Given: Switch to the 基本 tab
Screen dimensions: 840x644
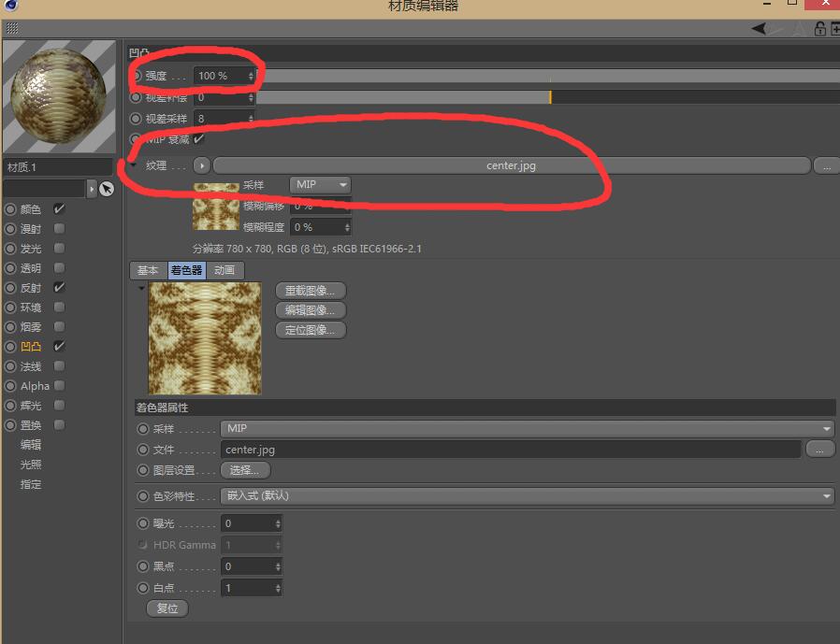Looking at the screenshot, I should click(x=148, y=270).
